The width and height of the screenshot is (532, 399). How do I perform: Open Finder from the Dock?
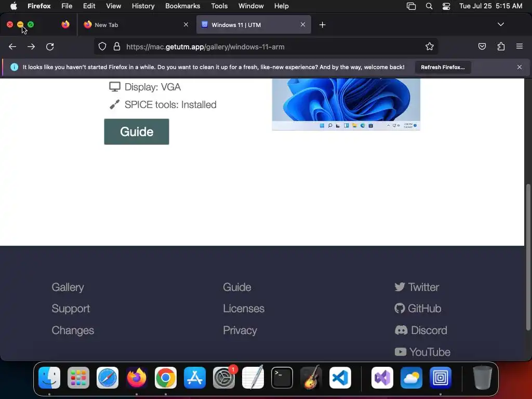coord(49,378)
